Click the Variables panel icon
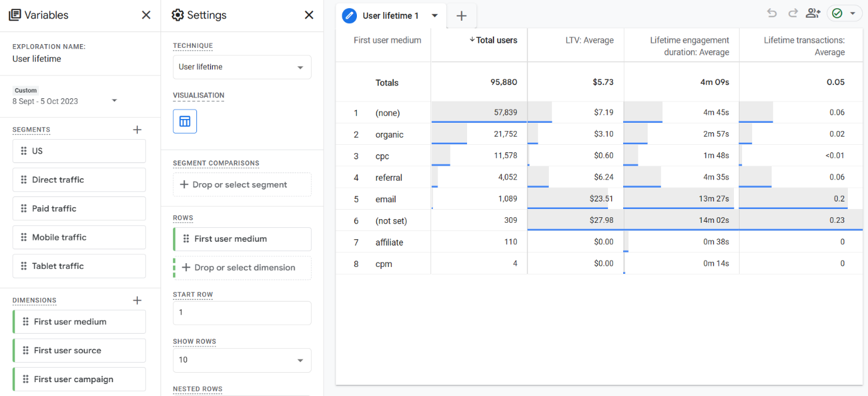The width and height of the screenshot is (868, 396). (14, 15)
